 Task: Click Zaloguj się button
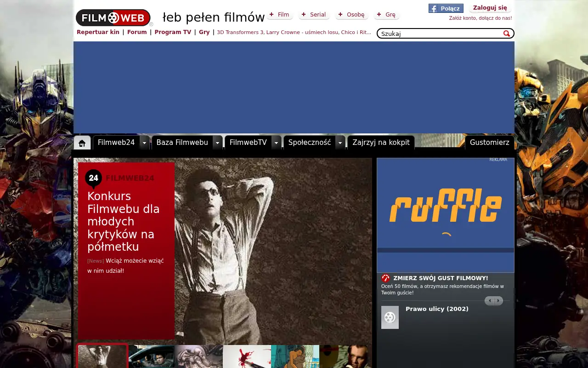tap(490, 8)
